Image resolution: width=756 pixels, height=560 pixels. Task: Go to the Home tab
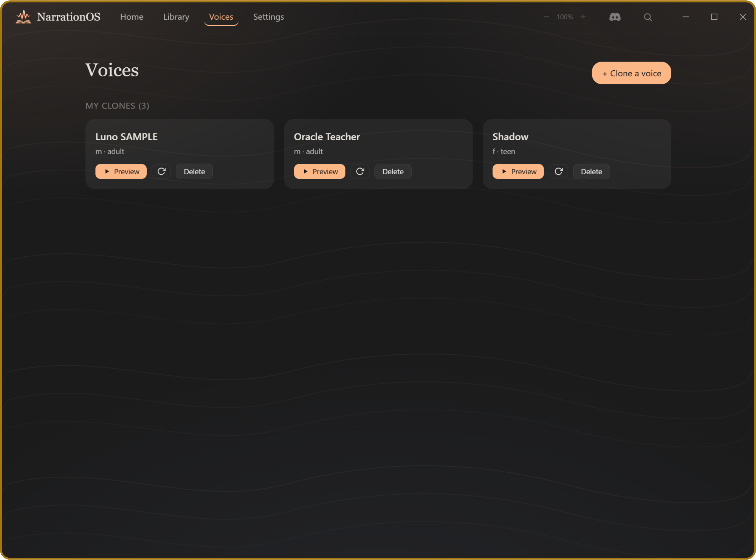click(132, 17)
